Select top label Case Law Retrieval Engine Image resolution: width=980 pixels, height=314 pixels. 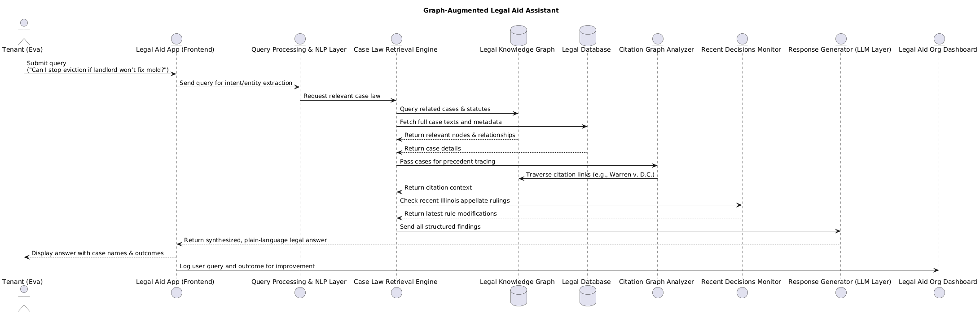point(396,49)
